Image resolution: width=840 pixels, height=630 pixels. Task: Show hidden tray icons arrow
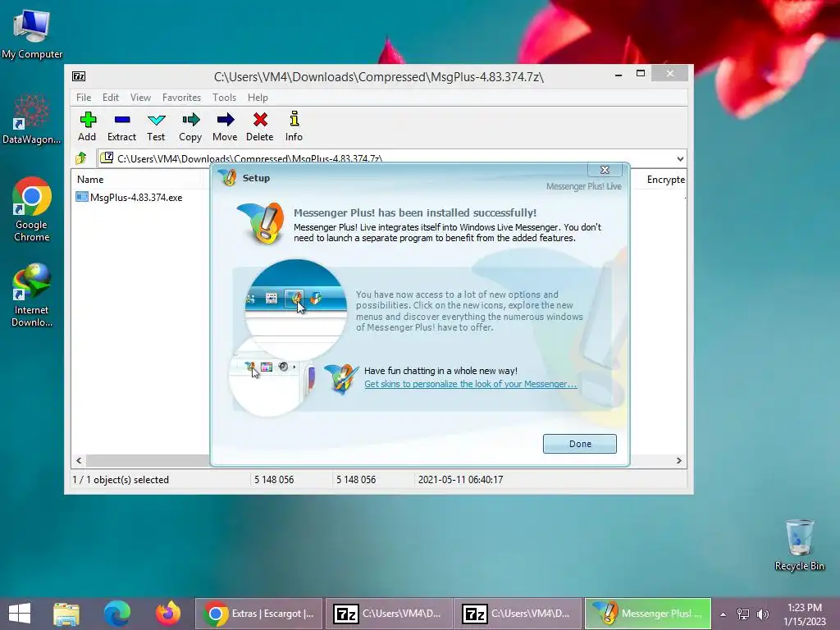(x=724, y=614)
